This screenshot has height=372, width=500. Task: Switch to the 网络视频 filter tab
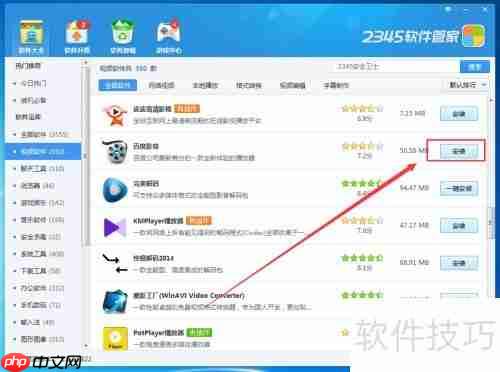coord(161,85)
